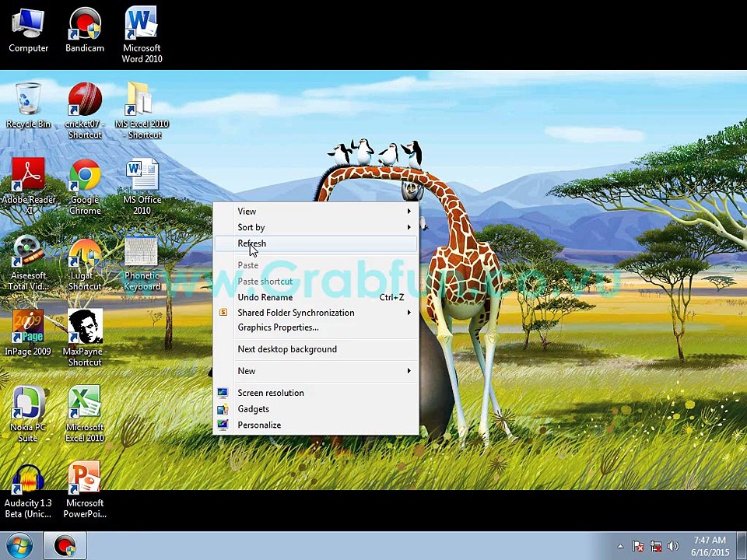Select the Lugat Shortcut icon
This screenshot has width=747, height=560.
(x=85, y=263)
